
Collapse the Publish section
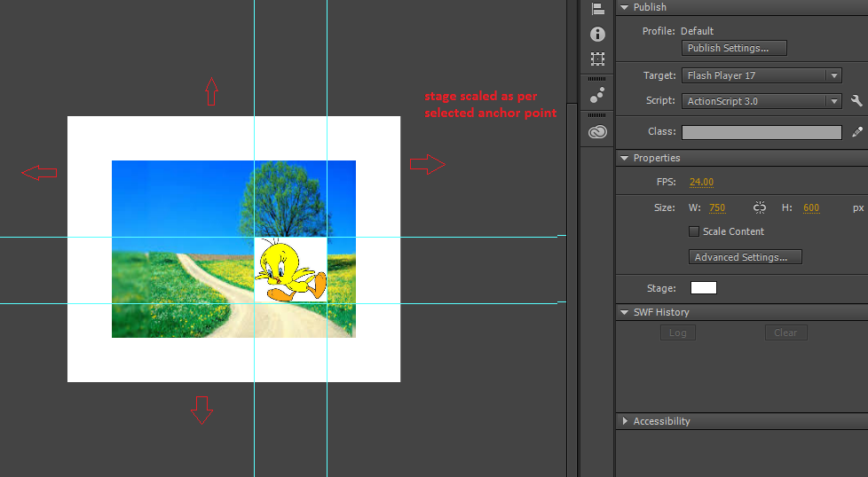click(625, 7)
